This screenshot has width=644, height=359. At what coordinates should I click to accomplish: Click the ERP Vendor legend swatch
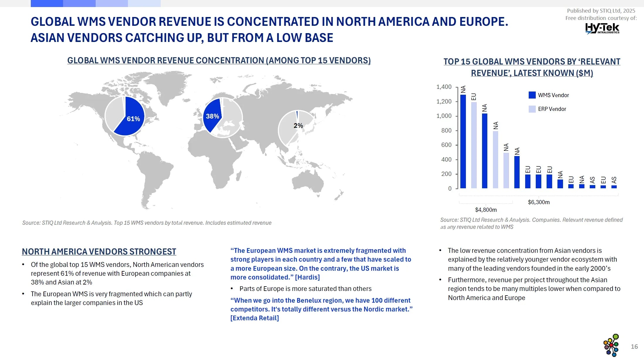532,109
